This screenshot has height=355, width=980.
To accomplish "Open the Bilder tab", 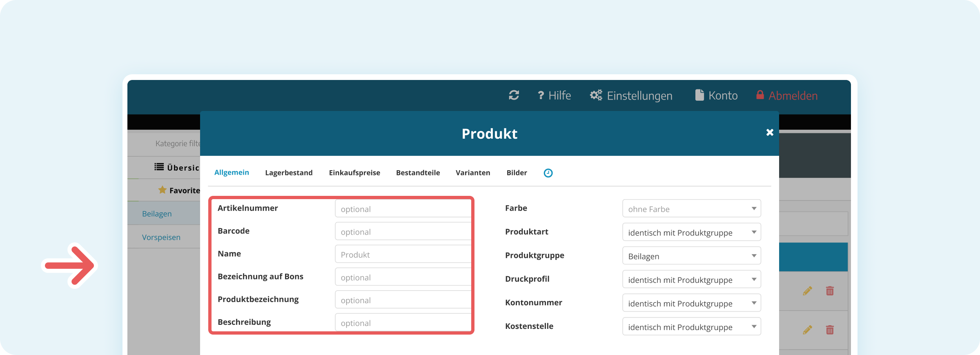I will coord(517,173).
